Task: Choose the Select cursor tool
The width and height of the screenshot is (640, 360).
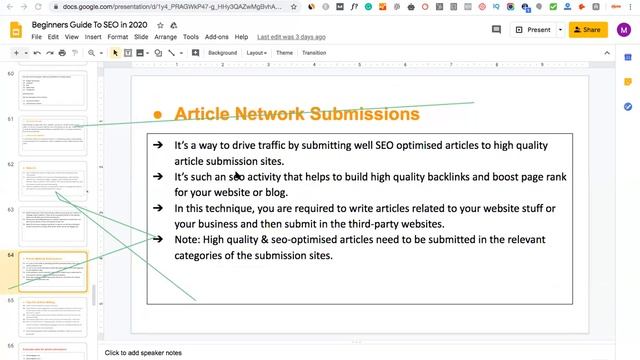Action: [x=115, y=53]
